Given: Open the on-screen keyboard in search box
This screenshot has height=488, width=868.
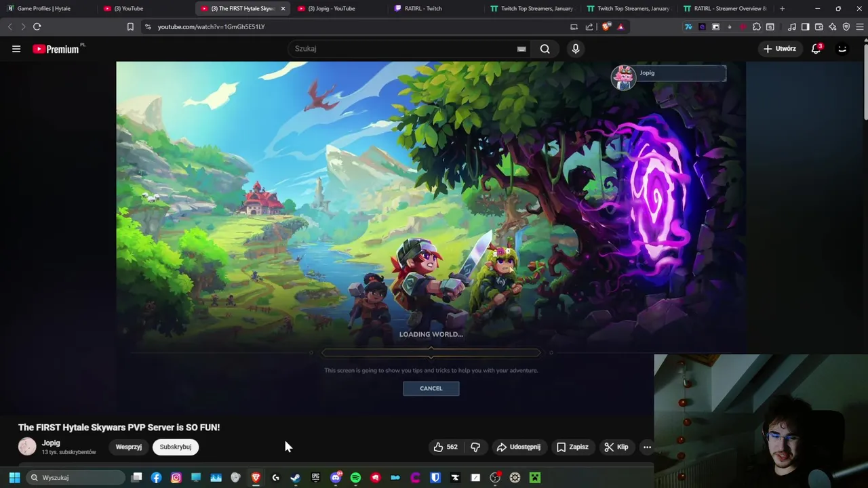Looking at the screenshot, I should click(521, 49).
